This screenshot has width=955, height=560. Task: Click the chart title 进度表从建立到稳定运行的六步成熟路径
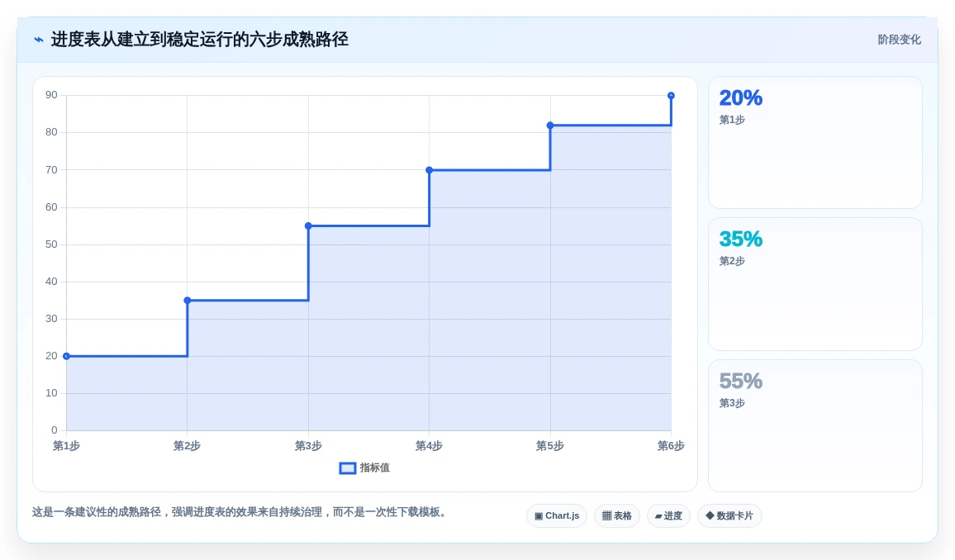tap(200, 40)
